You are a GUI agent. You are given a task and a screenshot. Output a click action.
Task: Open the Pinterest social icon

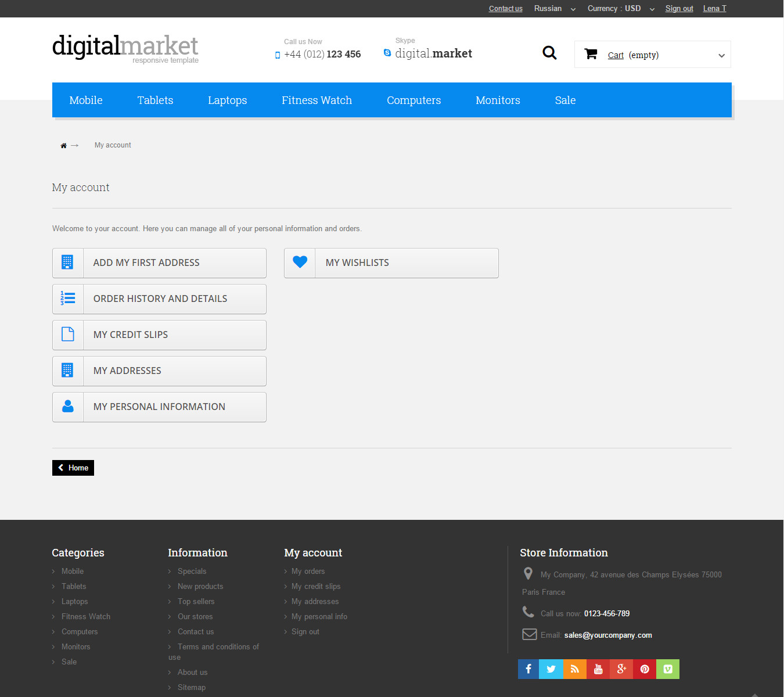pos(645,669)
